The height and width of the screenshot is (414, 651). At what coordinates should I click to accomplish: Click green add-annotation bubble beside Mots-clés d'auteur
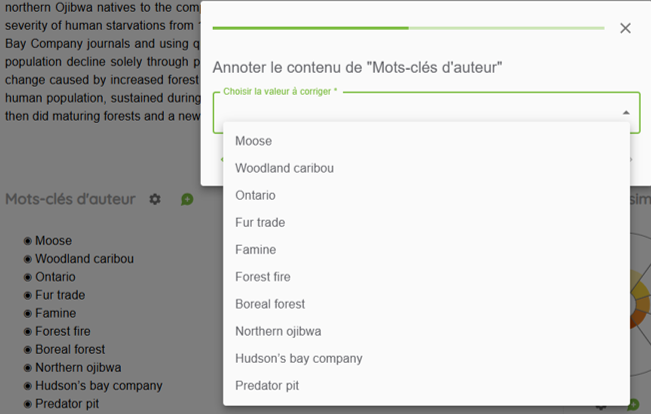[x=187, y=199]
